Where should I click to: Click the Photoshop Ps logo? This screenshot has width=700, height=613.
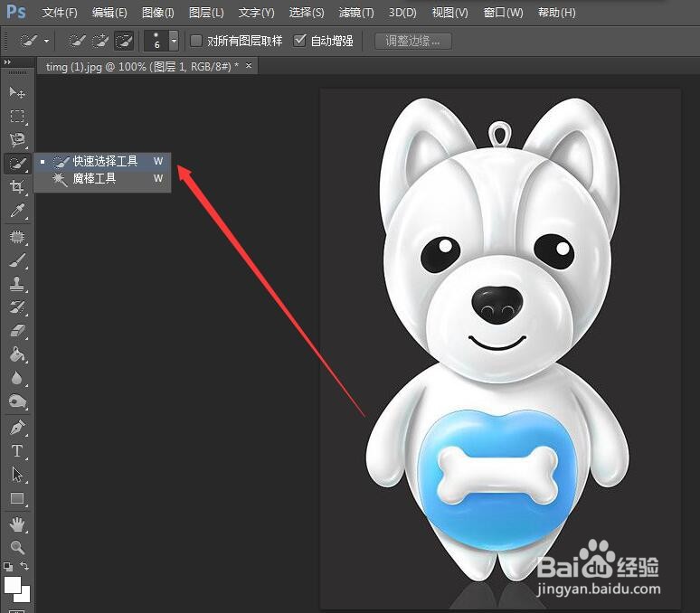click(16, 12)
